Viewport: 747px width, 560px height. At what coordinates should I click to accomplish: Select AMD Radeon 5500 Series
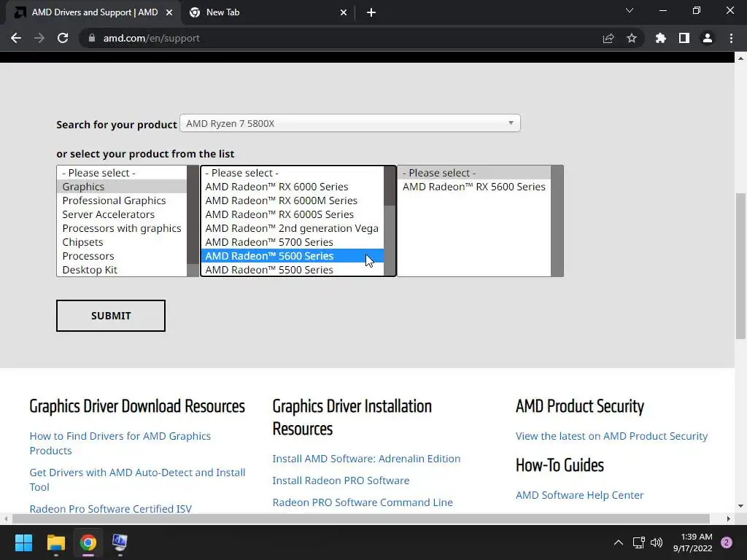click(x=293, y=270)
